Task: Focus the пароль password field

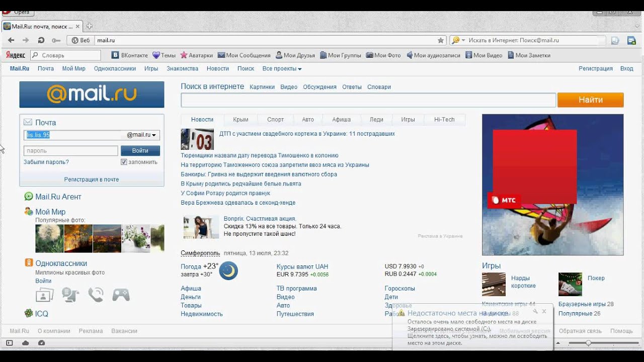Action: (71, 151)
